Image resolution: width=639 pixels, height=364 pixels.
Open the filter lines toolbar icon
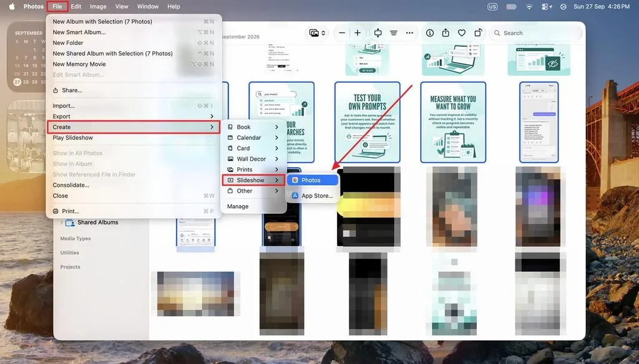pyautogui.click(x=394, y=33)
